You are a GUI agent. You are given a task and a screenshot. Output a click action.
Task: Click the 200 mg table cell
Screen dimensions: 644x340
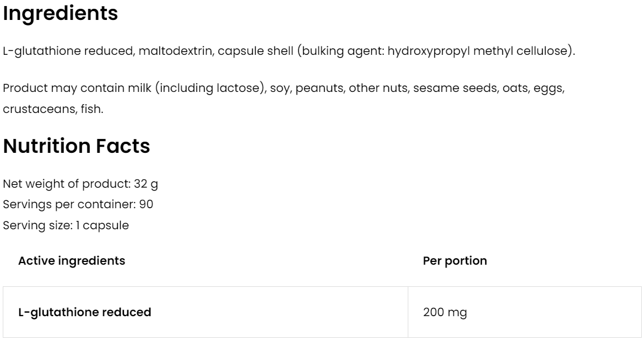445,312
